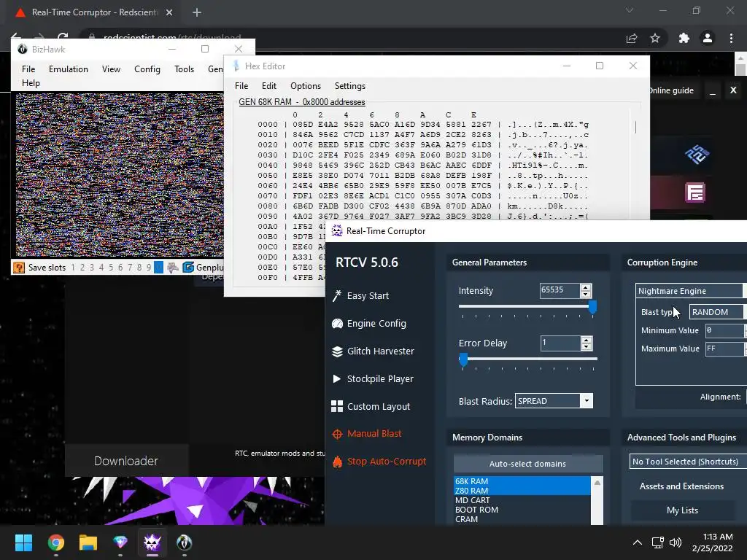Screen dimensions: 747x560
Task: Click the volume icon in system tray
Action: click(x=675, y=542)
